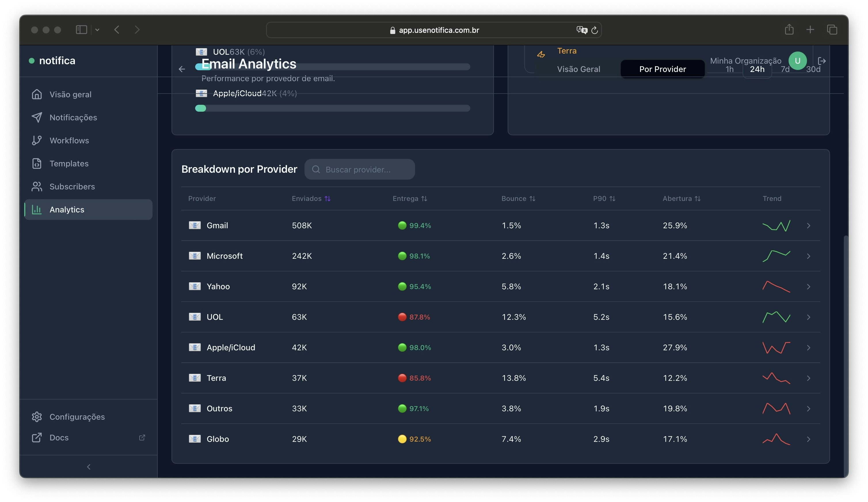Select the Analytics chart icon
The height and width of the screenshot is (502, 868).
[37, 209]
